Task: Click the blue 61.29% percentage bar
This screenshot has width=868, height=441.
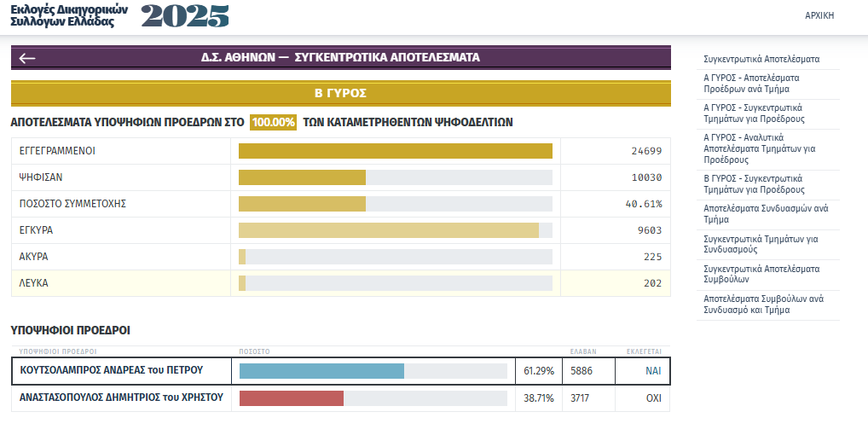Action: click(x=321, y=371)
